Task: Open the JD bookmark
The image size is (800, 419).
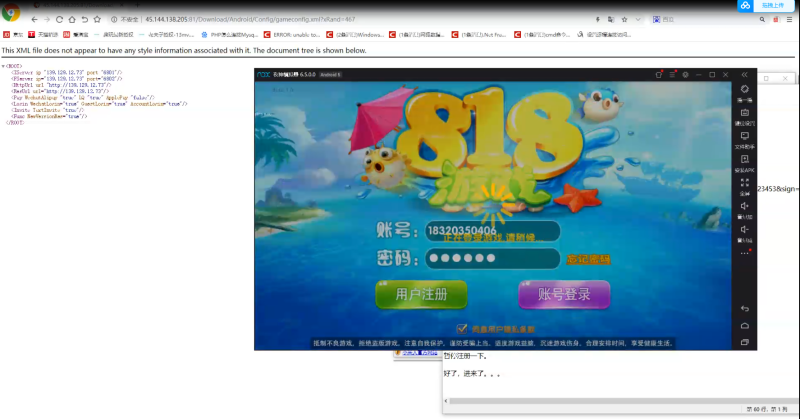Action: pyautogui.click(x=13, y=35)
